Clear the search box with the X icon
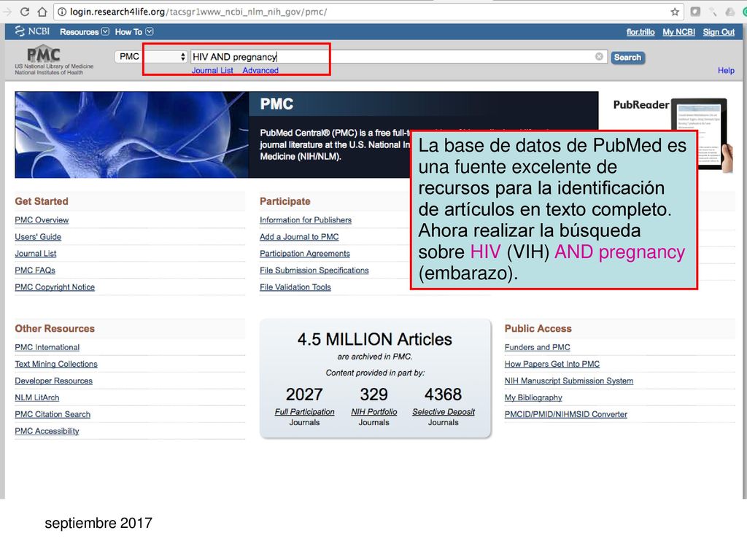Viewport: 747px width, 560px height. [599, 57]
